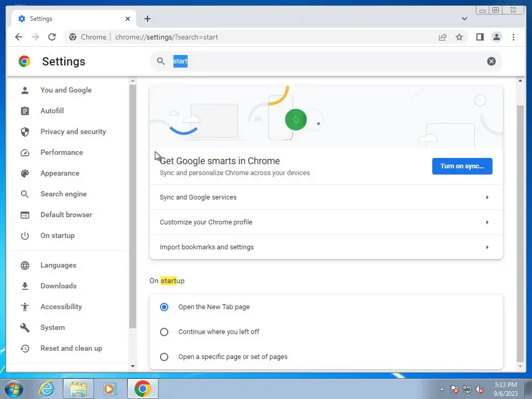This screenshot has height=399, width=532.
Task: Click the Appearance palette icon
Action: tap(25, 174)
